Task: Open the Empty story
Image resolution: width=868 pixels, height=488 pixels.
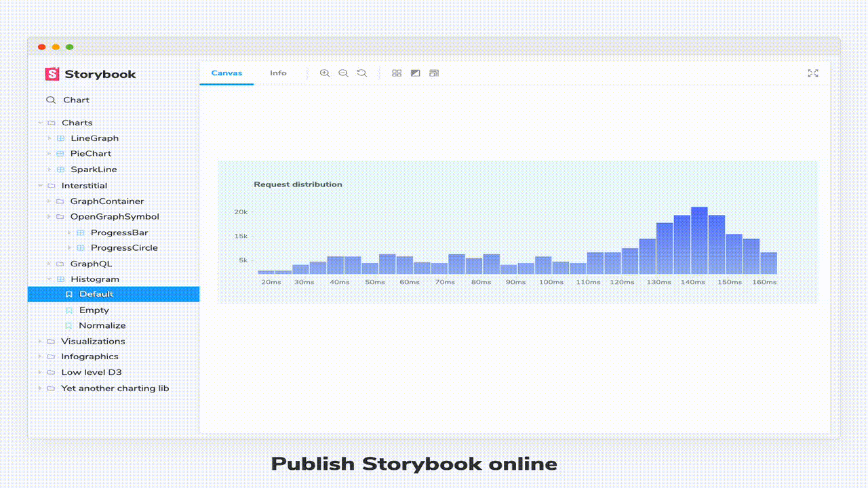Action: [x=94, y=310]
